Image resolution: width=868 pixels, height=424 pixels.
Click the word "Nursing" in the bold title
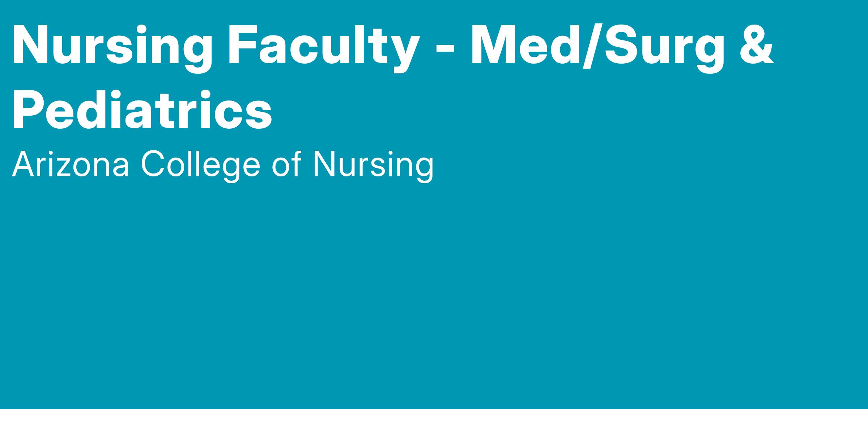tap(112, 45)
